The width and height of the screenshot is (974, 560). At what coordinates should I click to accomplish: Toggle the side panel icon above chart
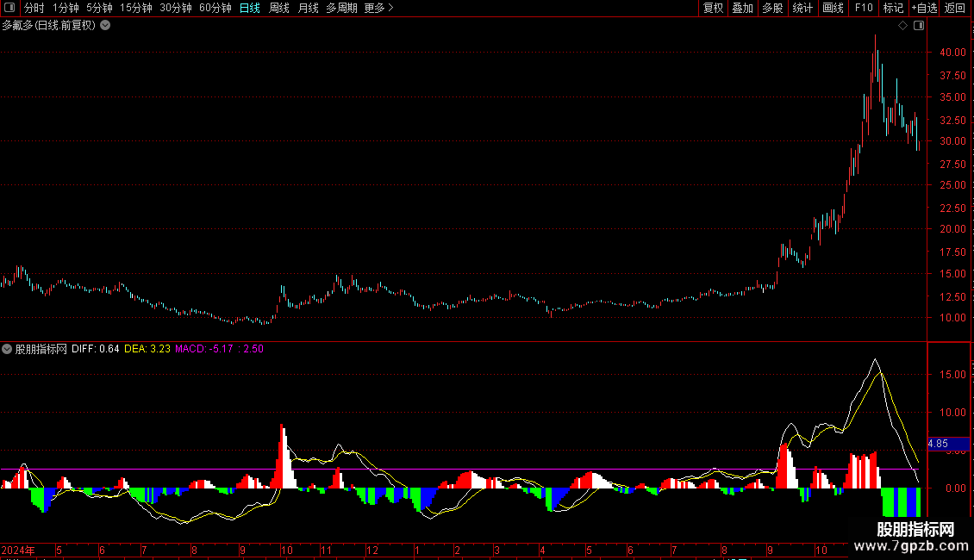click(x=919, y=26)
